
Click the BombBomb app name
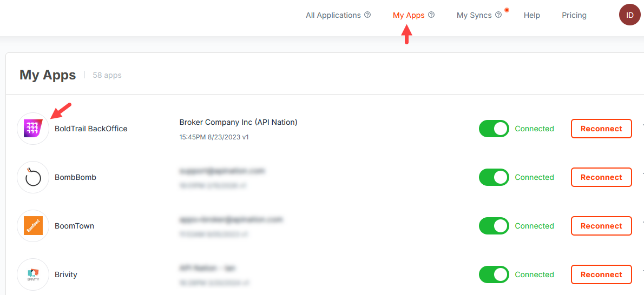pos(76,177)
